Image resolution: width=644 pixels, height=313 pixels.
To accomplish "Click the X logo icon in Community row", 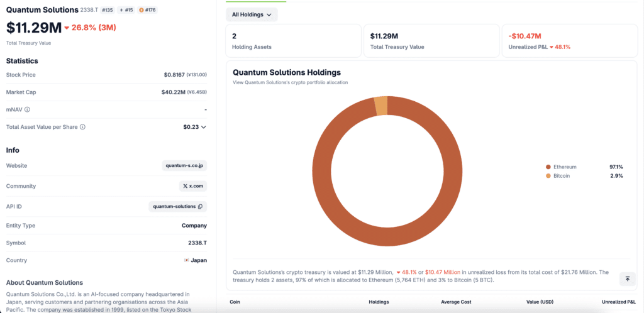I will pos(186,186).
